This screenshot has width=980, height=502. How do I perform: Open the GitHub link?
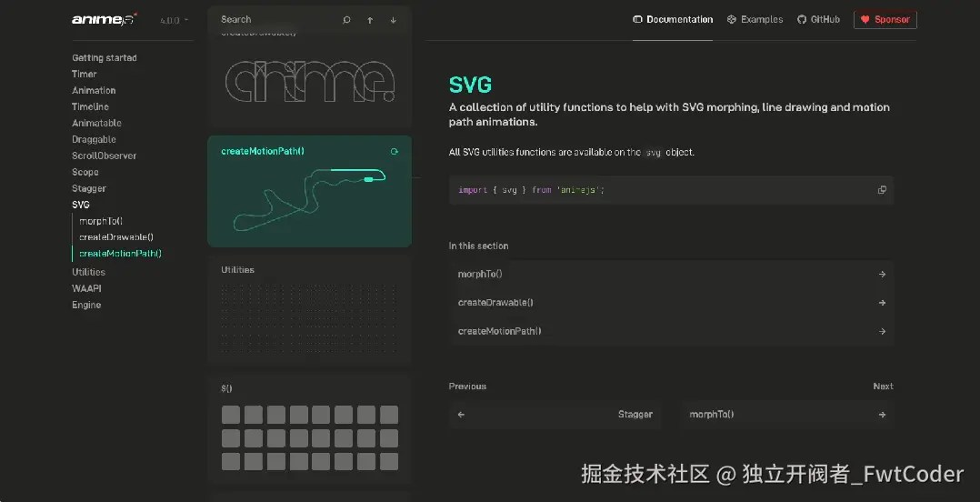(x=819, y=19)
